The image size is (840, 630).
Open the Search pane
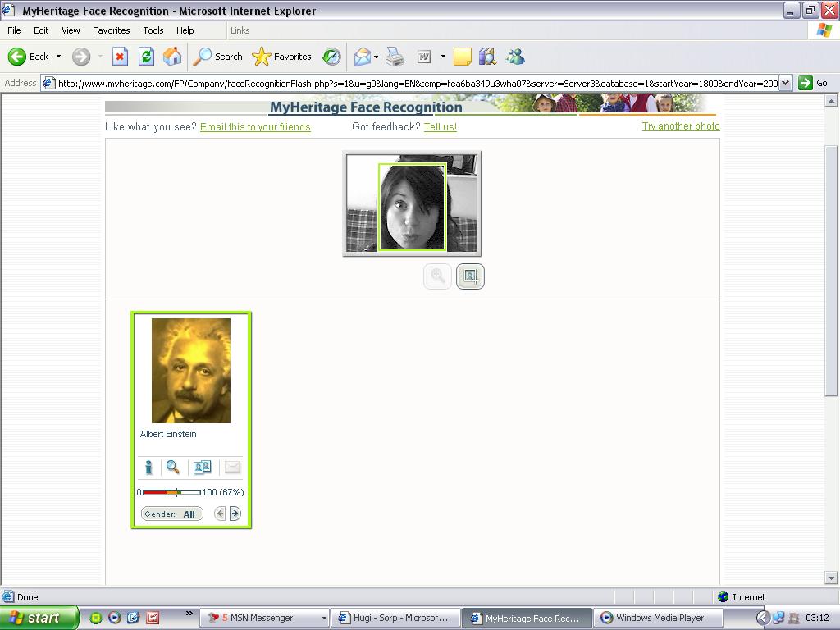pyautogui.click(x=217, y=57)
